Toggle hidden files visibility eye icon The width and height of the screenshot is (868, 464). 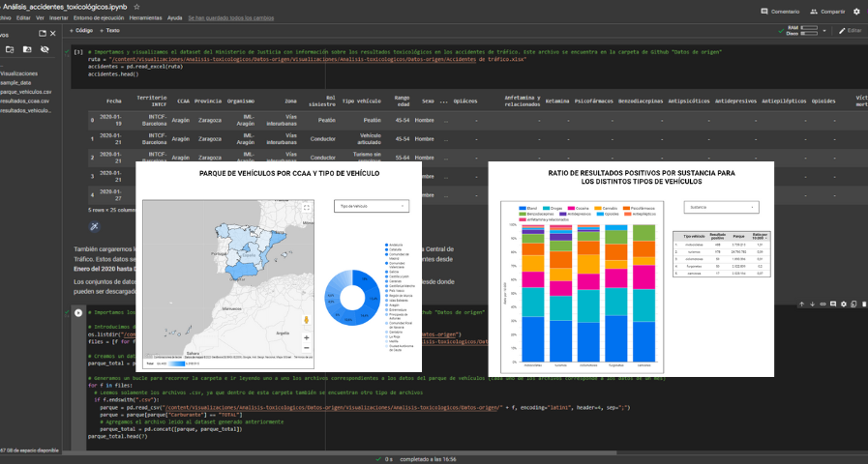[45, 49]
